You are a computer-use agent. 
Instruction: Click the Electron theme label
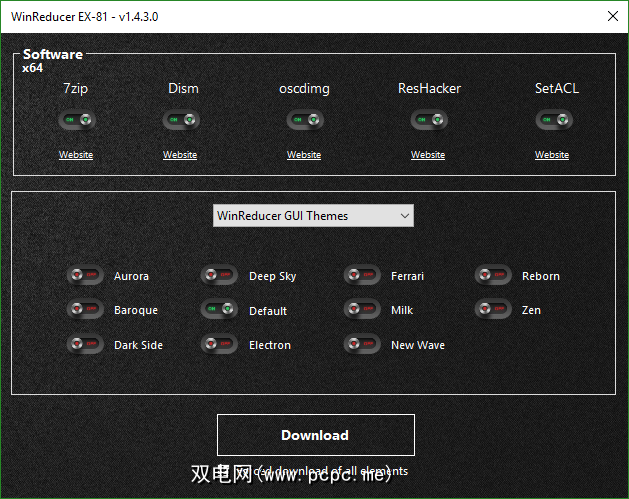click(x=270, y=345)
